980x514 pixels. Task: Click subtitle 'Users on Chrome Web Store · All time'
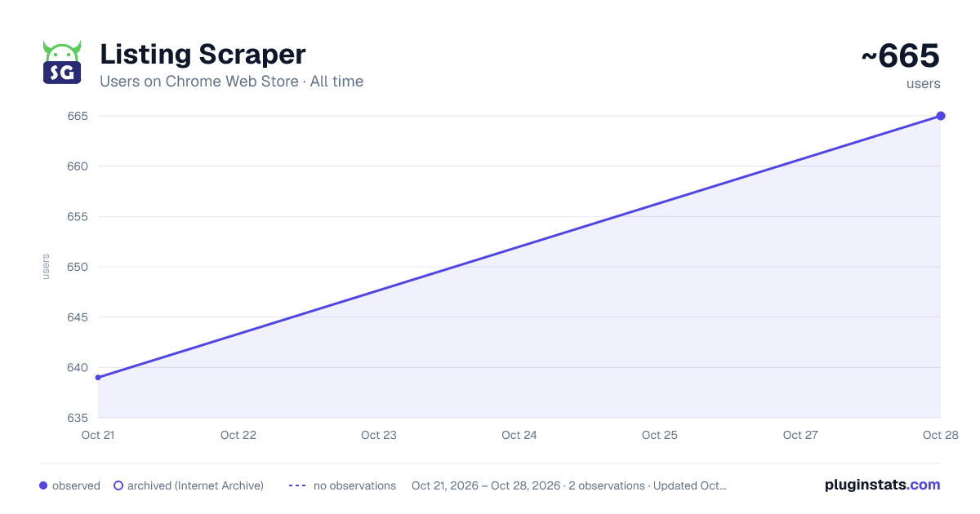point(231,82)
